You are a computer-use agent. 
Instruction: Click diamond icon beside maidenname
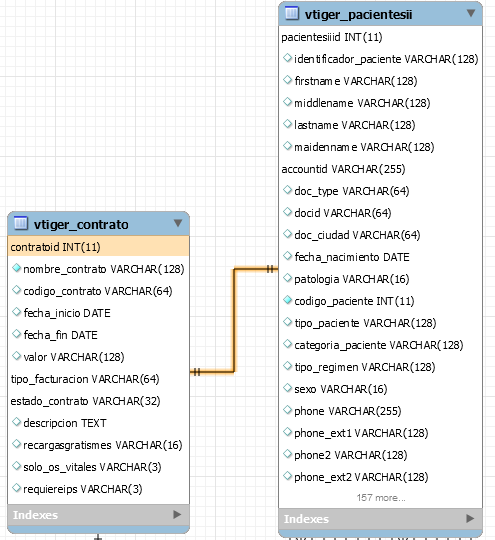[287, 146]
